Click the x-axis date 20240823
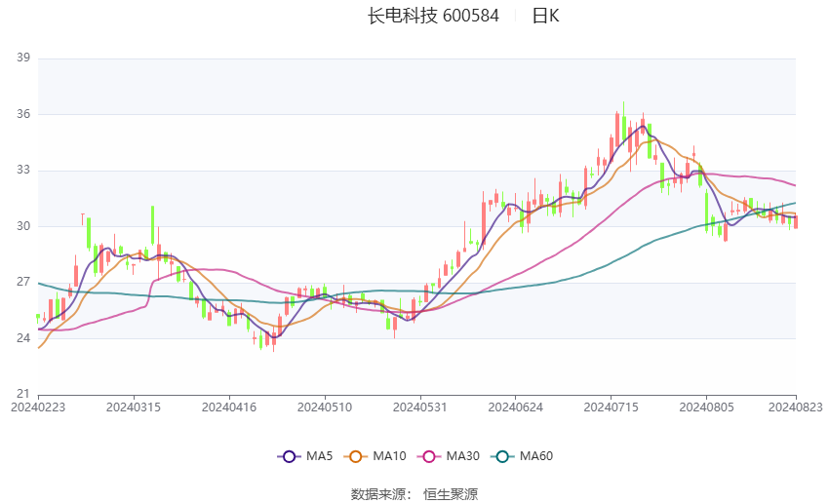This screenshot has width=829, height=504. pyautogui.click(x=796, y=407)
